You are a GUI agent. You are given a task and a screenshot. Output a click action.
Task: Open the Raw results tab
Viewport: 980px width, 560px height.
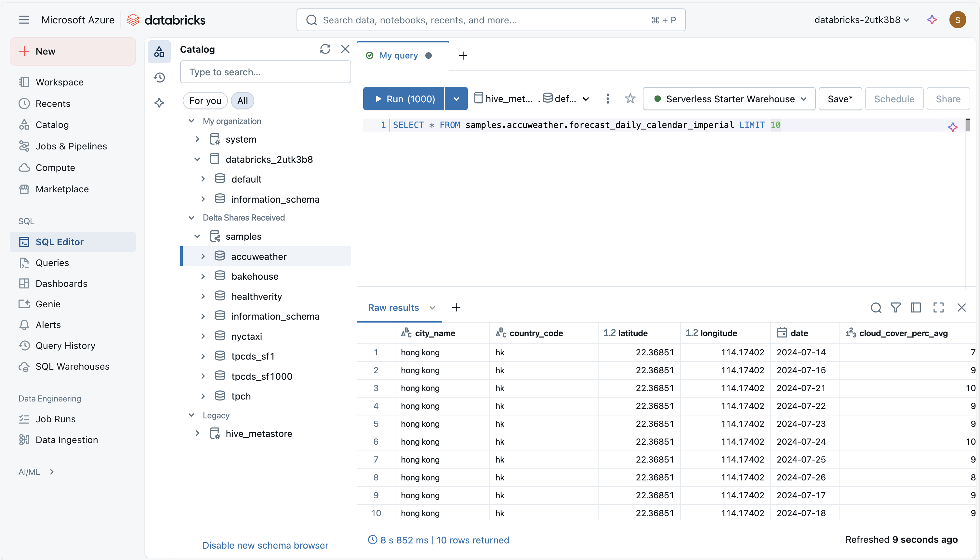pos(393,307)
